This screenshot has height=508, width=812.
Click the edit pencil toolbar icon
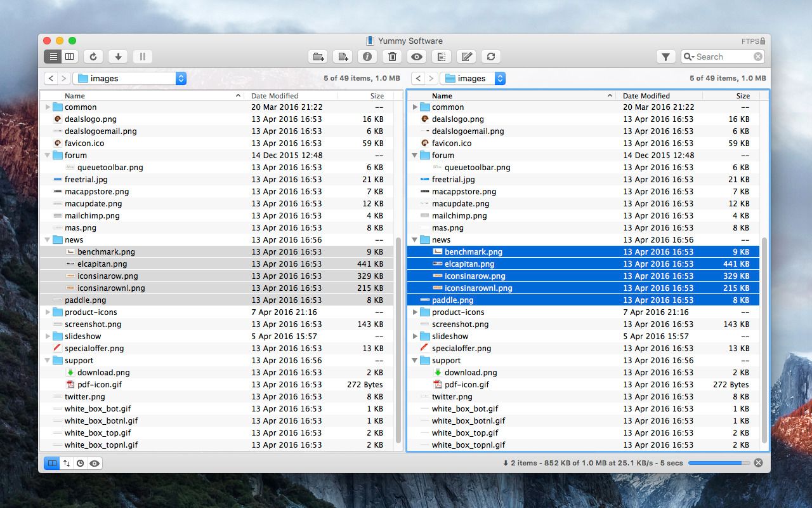(x=466, y=57)
